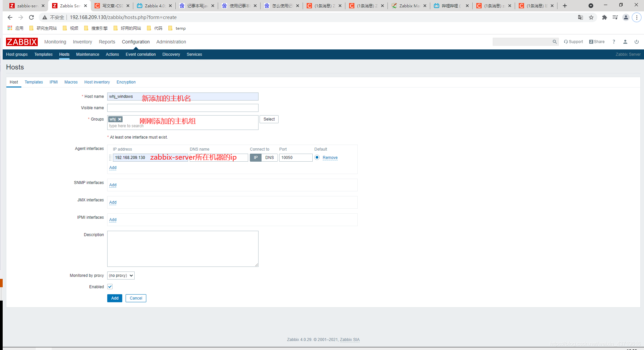Toggle the Enabled checkbox

click(x=110, y=287)
